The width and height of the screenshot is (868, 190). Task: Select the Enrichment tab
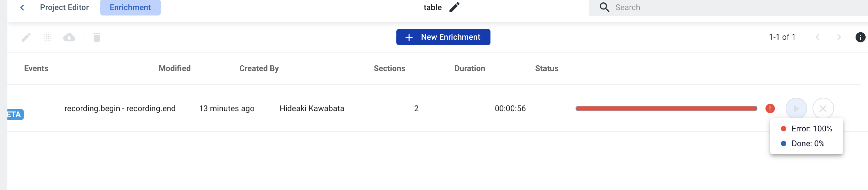click(130, 7)
